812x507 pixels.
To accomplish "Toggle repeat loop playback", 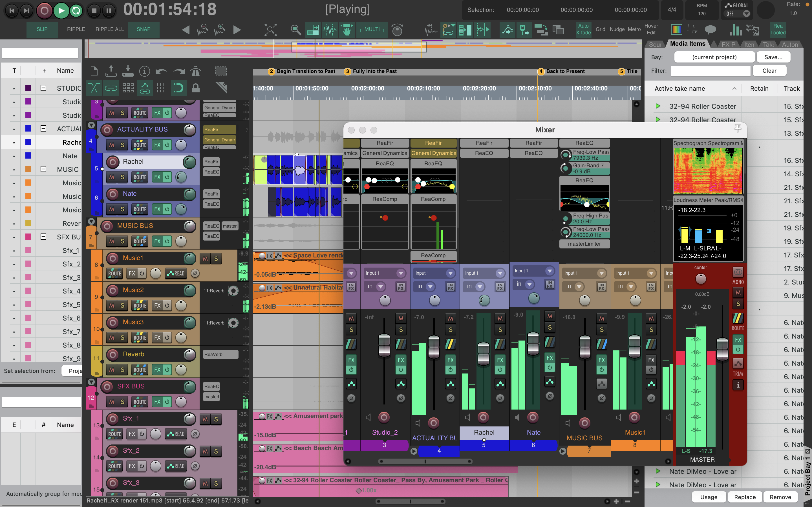I will point(76,11).
